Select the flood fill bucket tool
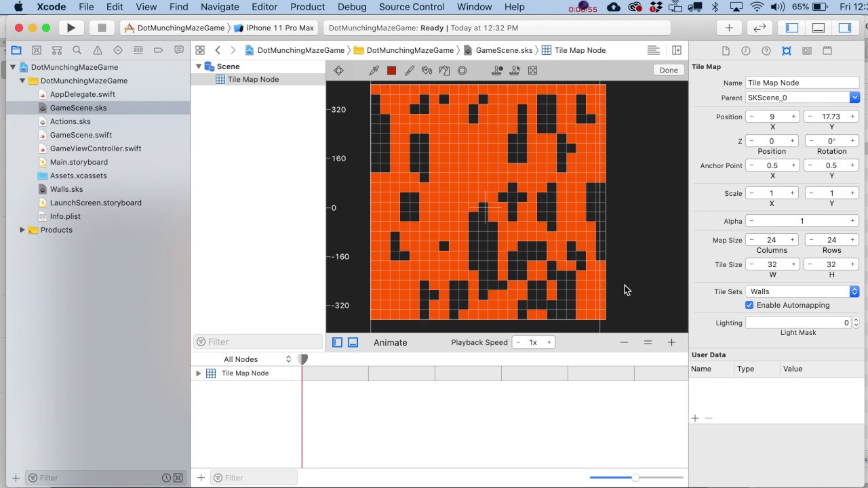The image size is (868, 488). 427,70
